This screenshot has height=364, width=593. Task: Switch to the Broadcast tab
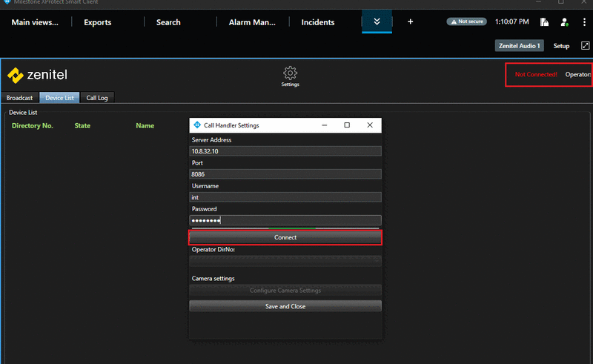coord(20,98)
